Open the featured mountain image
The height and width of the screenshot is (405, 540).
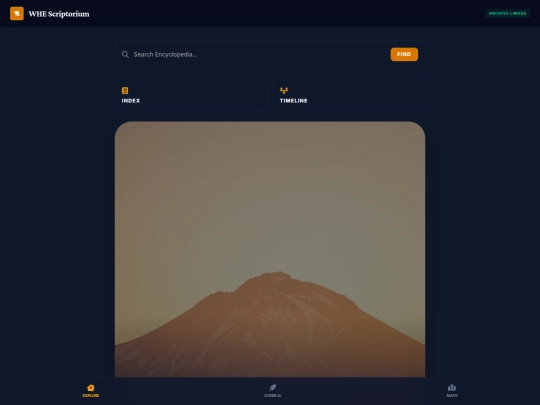[270, 249]
